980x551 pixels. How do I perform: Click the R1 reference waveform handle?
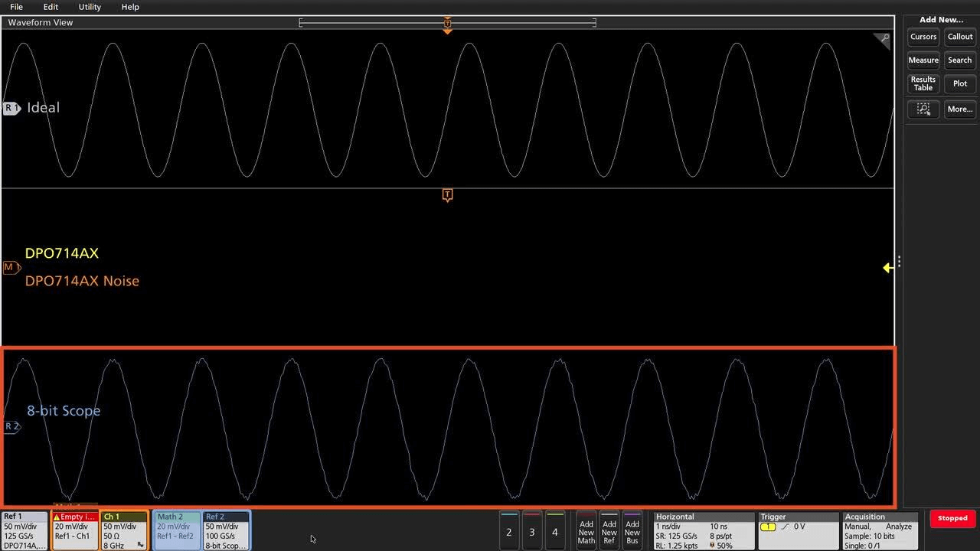coord(11,108)
